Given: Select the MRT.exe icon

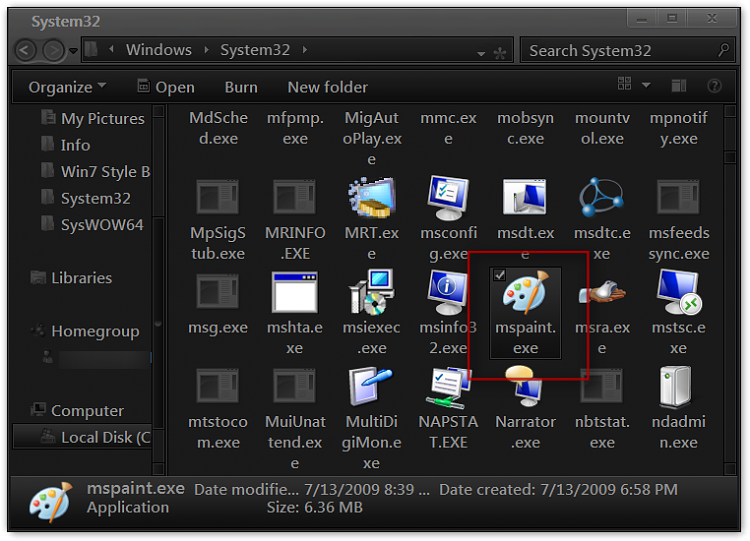Looking at the screenshot, I should click(372, 197).
